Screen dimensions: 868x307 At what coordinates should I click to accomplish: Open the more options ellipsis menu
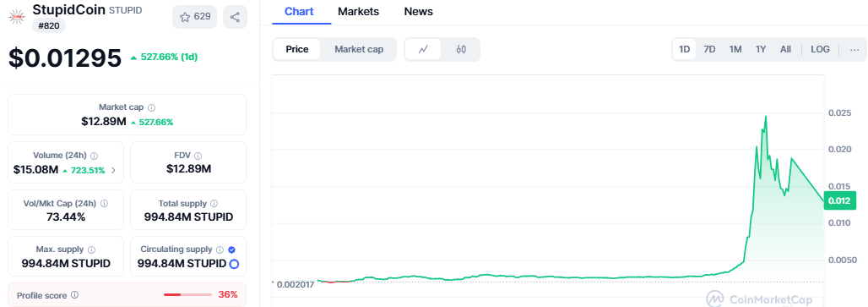(854, 49)
